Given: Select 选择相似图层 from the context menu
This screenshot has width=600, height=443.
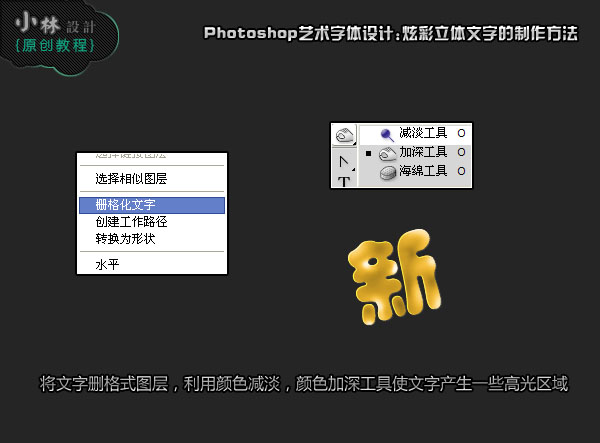Looking at the screenshot, I should (131, 179).
